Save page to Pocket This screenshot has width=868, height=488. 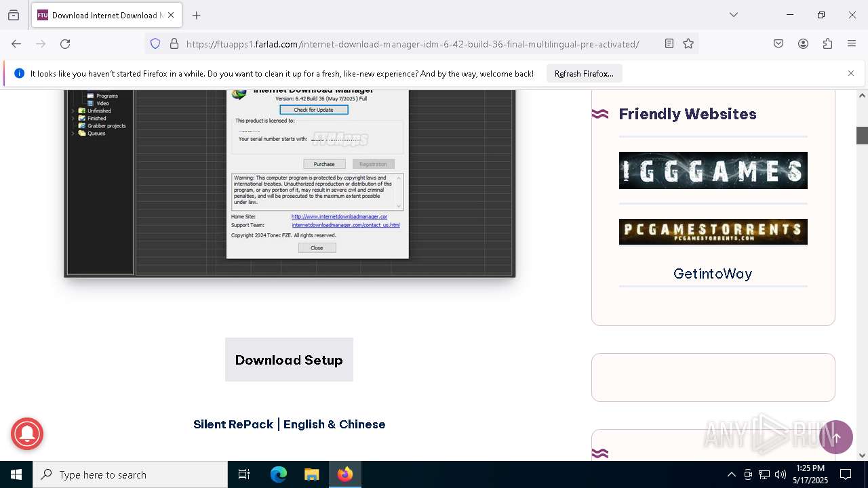coord(778,43)
